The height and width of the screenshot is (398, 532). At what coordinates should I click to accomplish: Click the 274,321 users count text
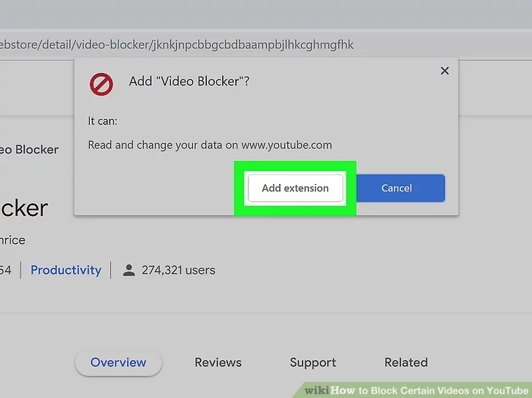coord(178,270)
